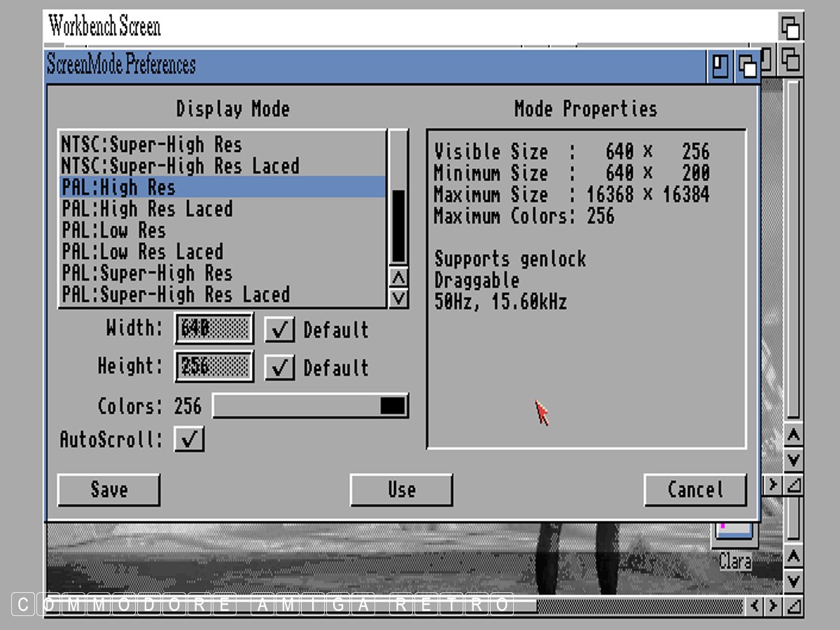
Task: Click the Width input field
Action: pyautogui.click(x=213, y=328)
